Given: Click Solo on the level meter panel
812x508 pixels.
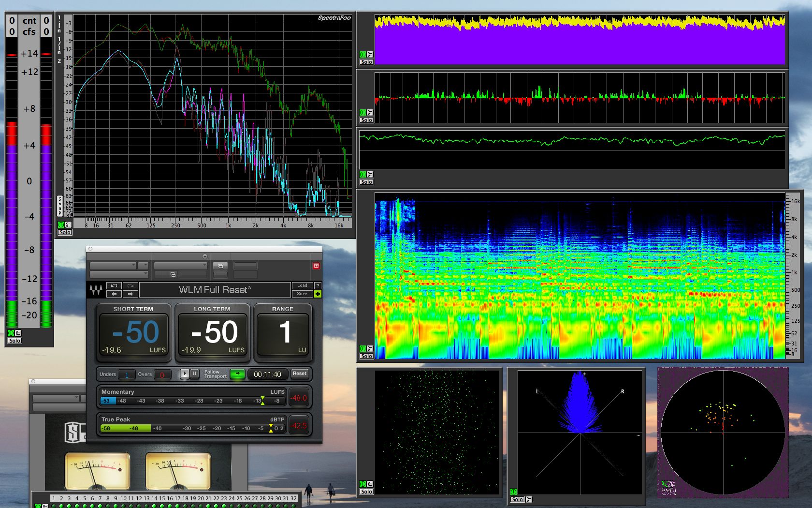Looking at the screenshot, I should [x=14, y=341].
